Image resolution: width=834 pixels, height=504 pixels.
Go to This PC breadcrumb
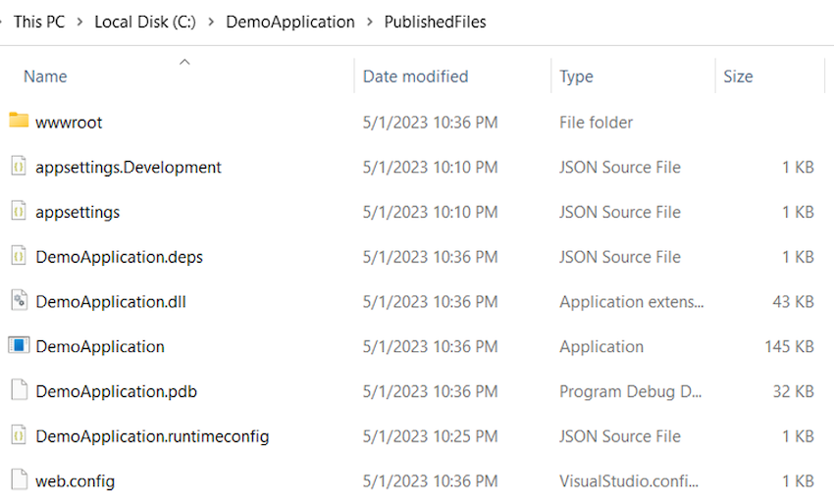[39, 22]
